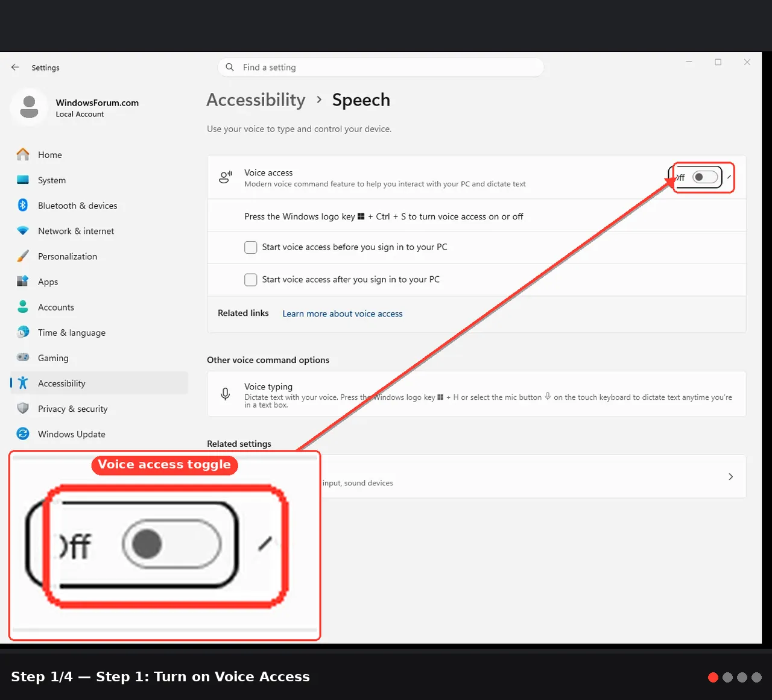Open the WindowsForum.com local account profile
Image resolution: width=772 pixels, height=700 pixels.
[75, 107]
